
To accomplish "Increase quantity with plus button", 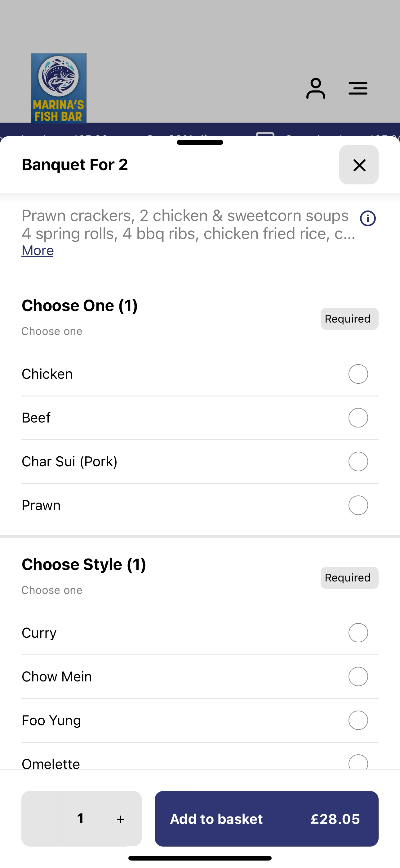I will pos(121,819).
